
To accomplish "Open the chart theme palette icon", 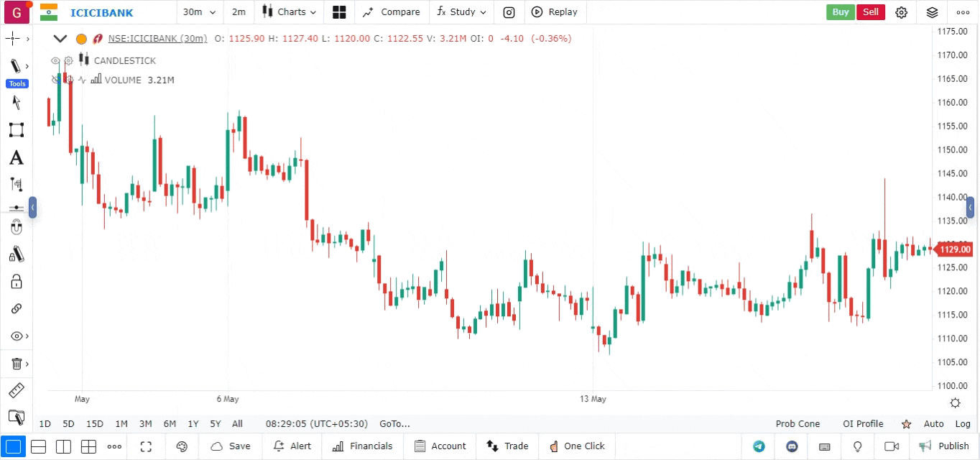I will [182, 446].
